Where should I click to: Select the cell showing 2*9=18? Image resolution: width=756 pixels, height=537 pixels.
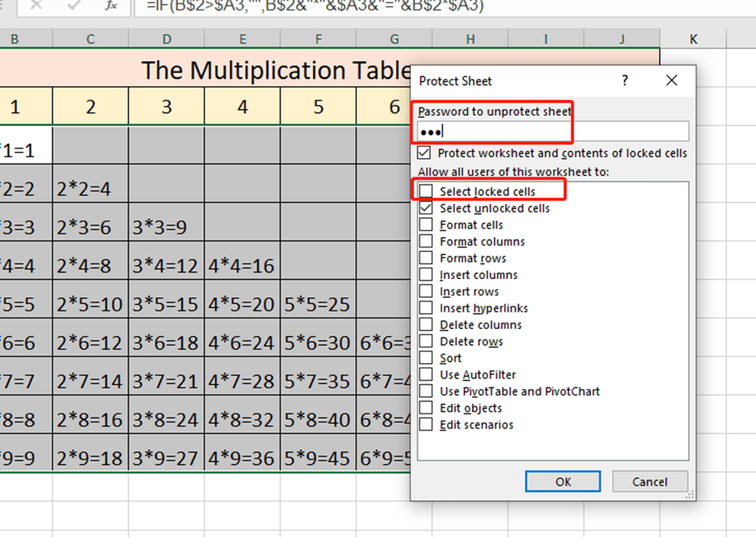90,452
